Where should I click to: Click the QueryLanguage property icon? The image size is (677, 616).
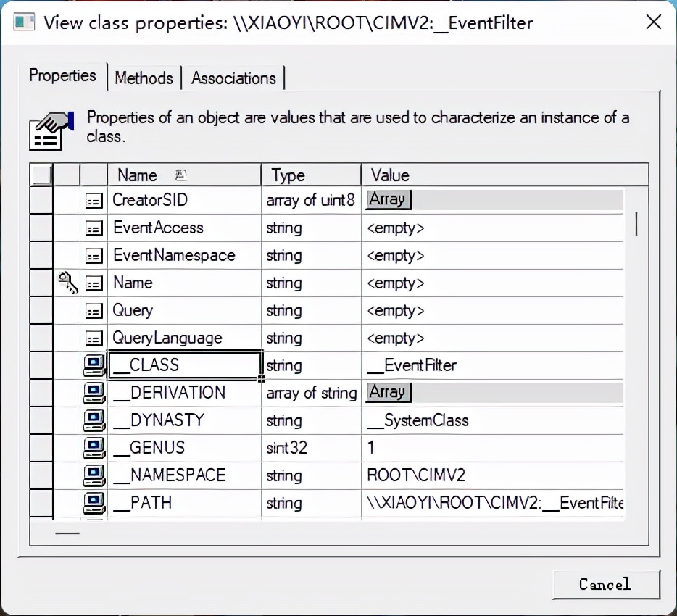click(94, 338)
